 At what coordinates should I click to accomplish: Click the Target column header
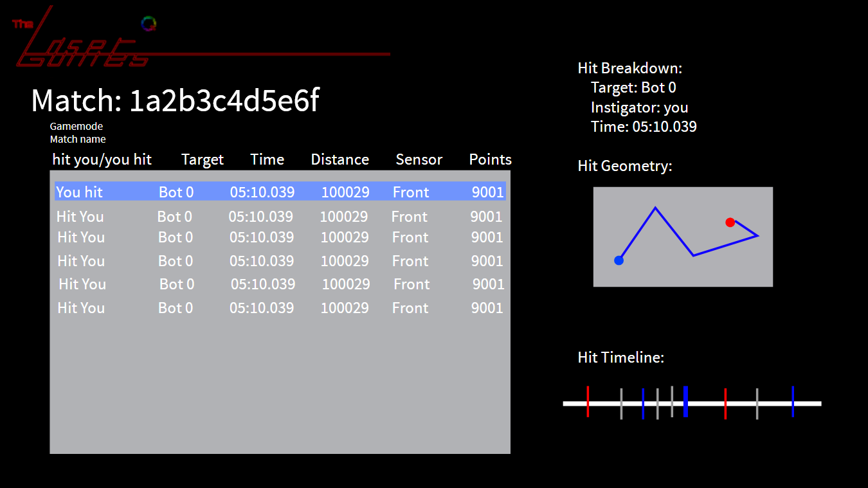point(202,159)
